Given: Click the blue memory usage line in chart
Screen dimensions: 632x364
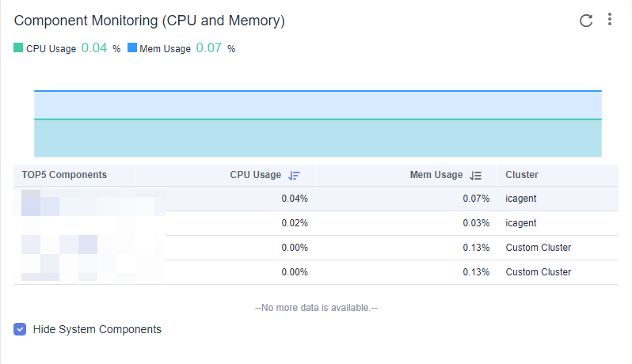Looking at the screenshot, I should (318, 91).
